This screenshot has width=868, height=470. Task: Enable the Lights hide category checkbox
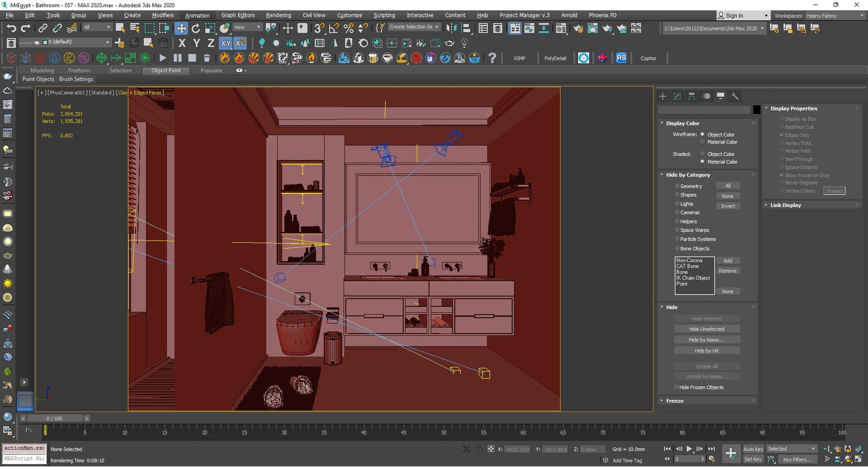coord(677,204)
